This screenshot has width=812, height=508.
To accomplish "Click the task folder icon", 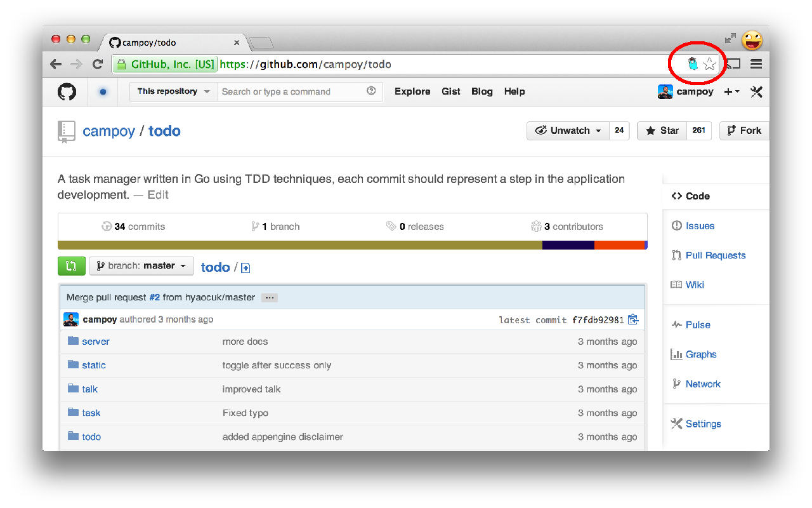I will point(73,412).
